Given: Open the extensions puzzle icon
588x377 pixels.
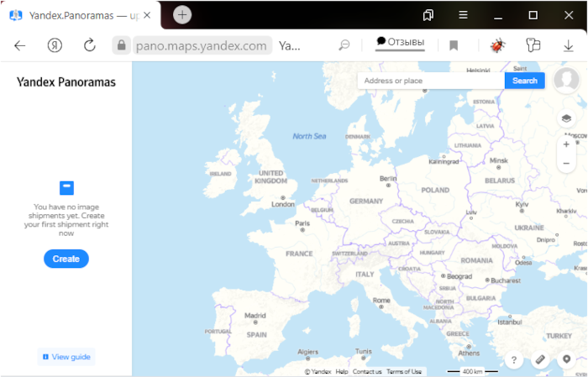Looking at the screenshot, I should click(533, 45).
